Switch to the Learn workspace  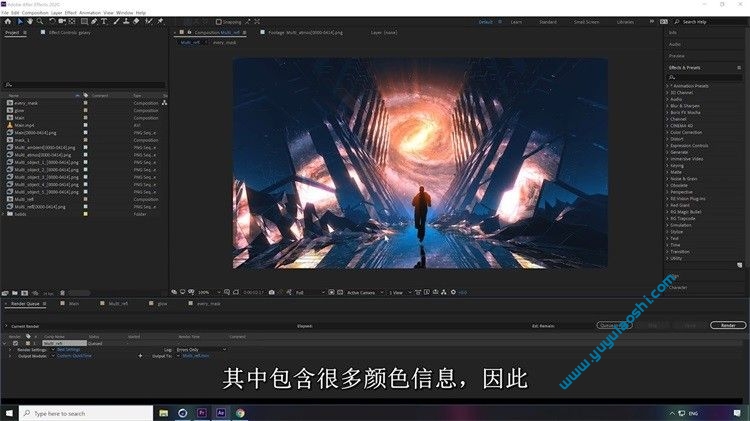pyautogui.click(x=516, y=22)
